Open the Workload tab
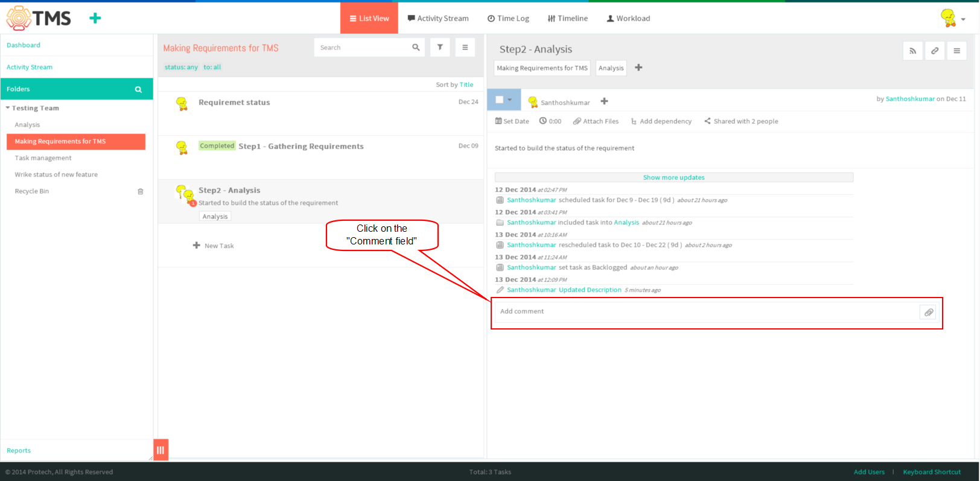This screenshot has width=980, height=481. [628, 19]
